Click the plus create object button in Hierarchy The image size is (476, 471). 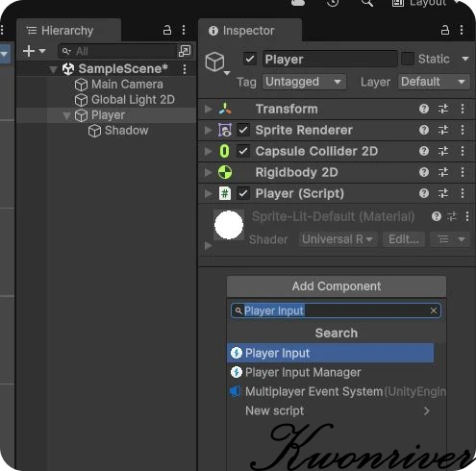point(29,51)
